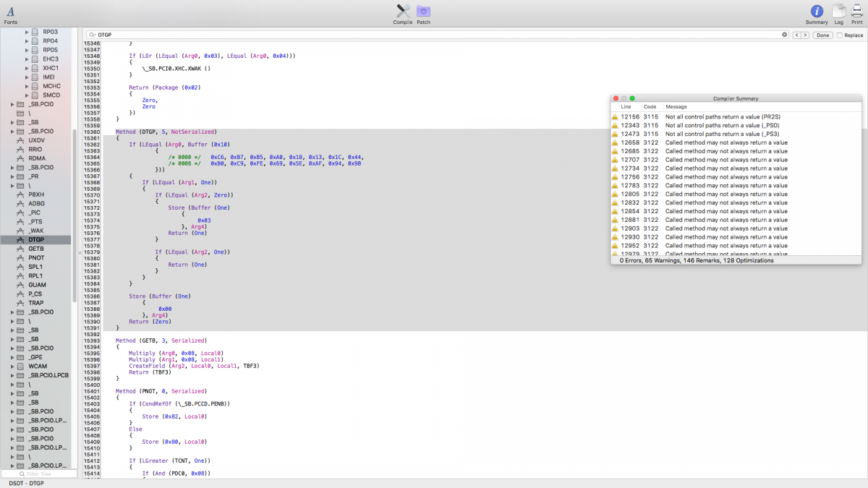The height and width of the screenshot is (488, 868).
Task: Select the SPL1 method in tree
Action: [35, 267]
